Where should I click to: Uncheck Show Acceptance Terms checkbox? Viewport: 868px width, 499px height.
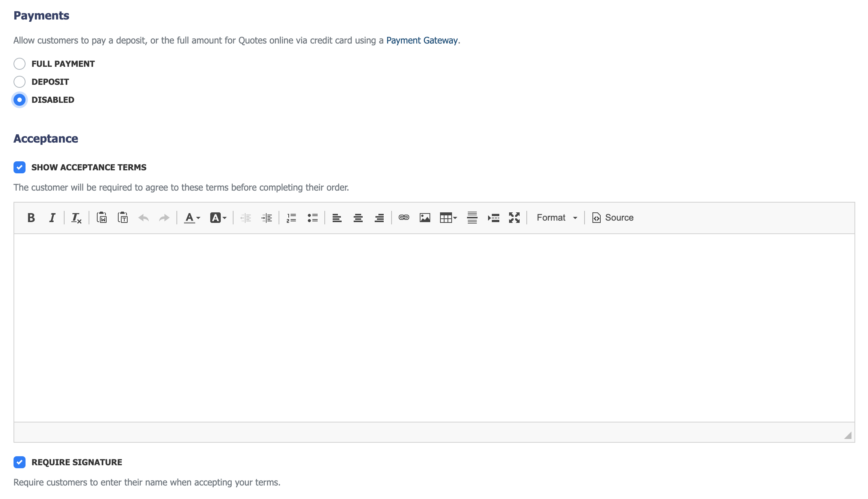click(x=20, y=167)
